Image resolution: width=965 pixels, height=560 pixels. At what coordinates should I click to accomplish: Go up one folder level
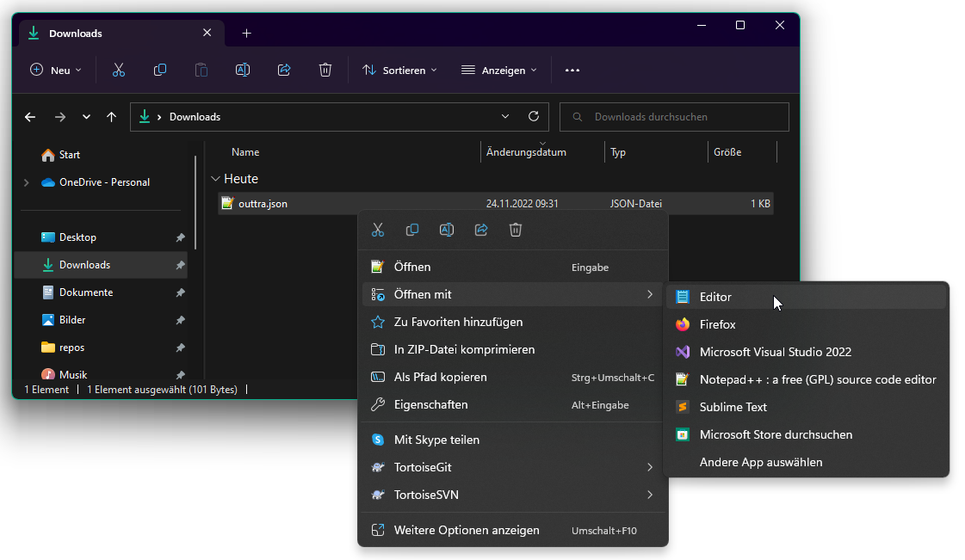[x=111, y=117]
